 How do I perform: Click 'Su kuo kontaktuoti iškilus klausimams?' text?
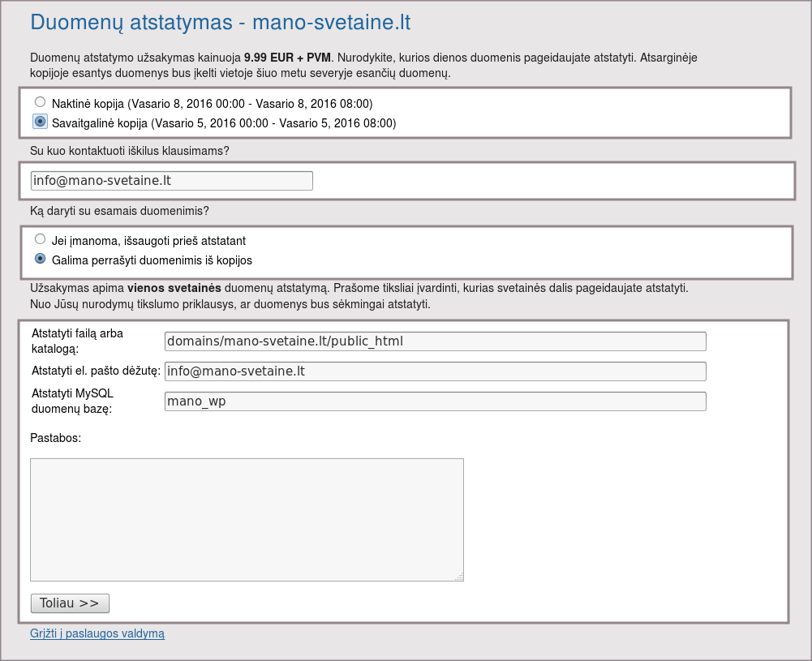click(x=130, y=151)
